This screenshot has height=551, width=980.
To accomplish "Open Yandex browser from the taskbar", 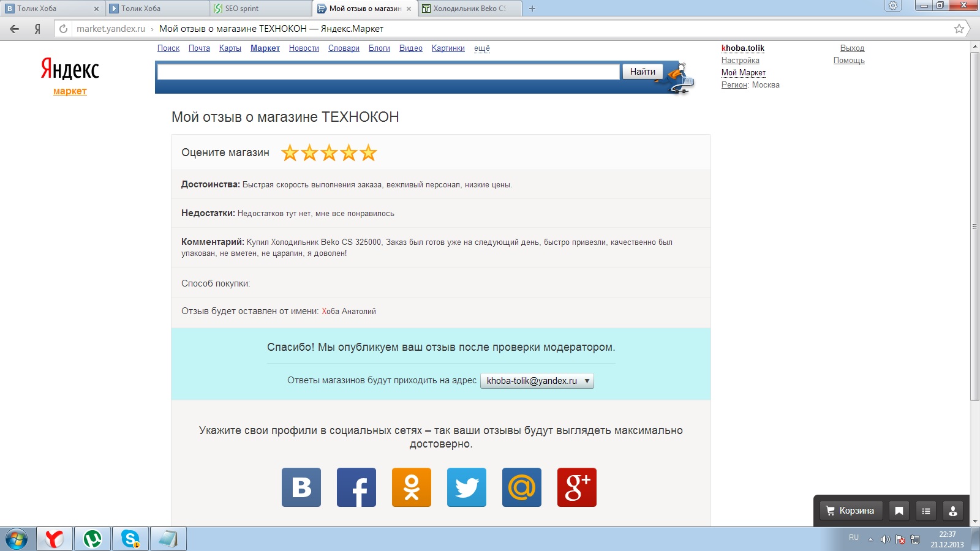I will [x=55, y=539].
